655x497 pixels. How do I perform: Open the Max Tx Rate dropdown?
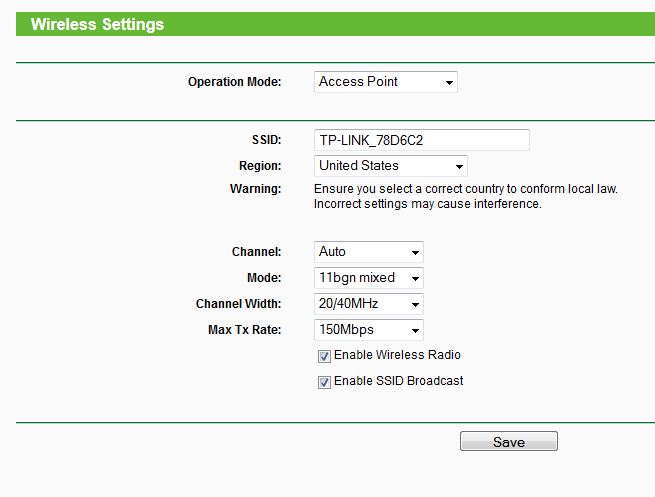368,330
